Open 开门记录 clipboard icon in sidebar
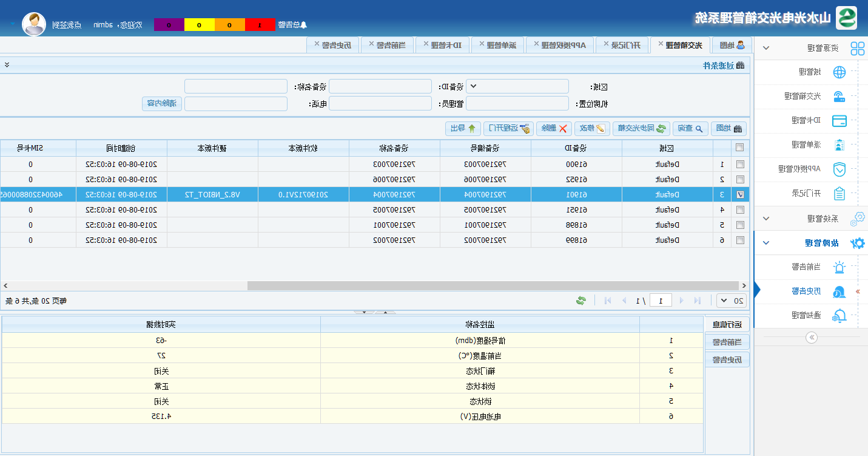This screenshot has height=456, width=868. tap(839, 193)
